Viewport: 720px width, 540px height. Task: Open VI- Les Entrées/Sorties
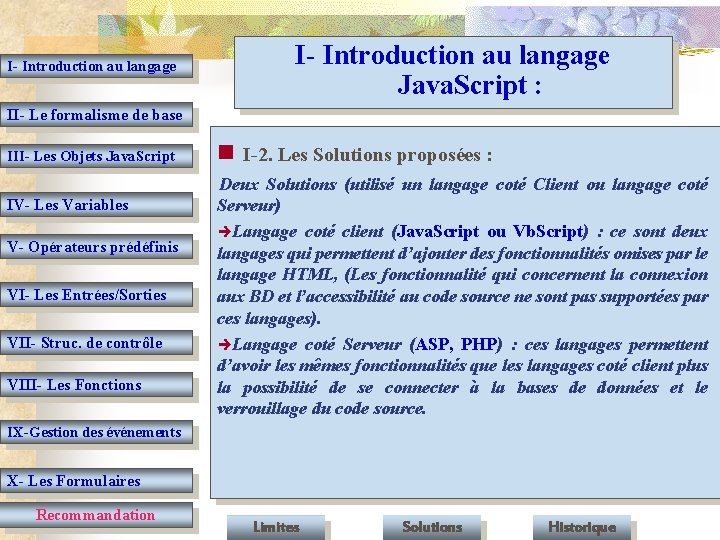click(96, 295)
